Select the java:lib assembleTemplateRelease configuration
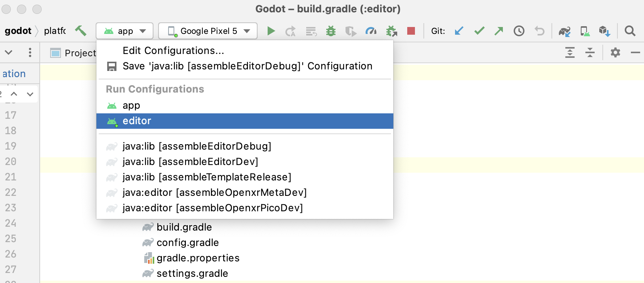Viewport: 644px width, 283px height. pyautogui.click(x=206, y=177)
